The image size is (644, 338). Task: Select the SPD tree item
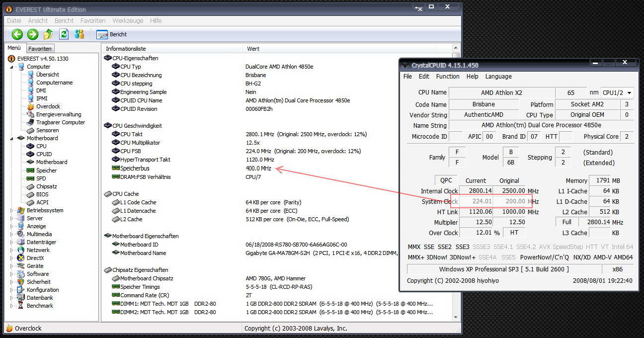coord(41,178)
